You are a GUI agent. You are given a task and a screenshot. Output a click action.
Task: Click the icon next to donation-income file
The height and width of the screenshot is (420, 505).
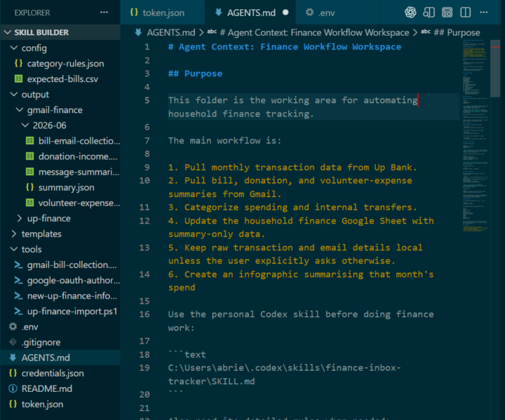click(30, 156)
